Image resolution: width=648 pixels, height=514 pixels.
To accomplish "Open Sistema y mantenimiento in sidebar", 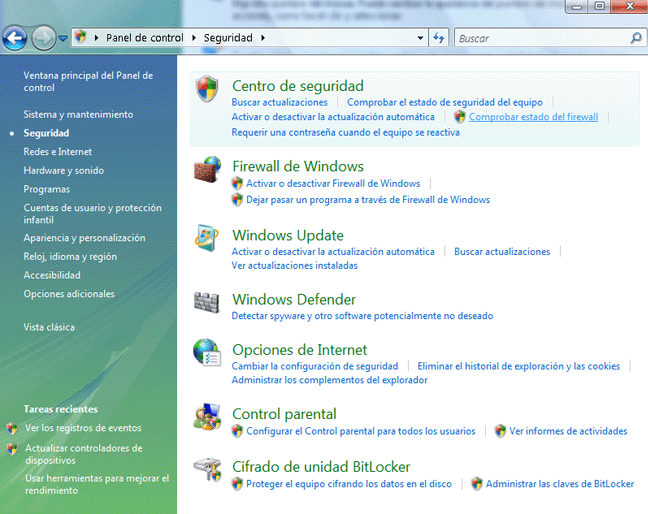I will pos(78,114).
